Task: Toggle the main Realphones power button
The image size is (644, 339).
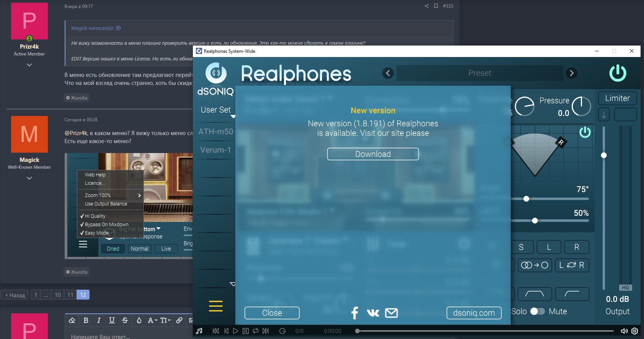Action: [618, 73]
